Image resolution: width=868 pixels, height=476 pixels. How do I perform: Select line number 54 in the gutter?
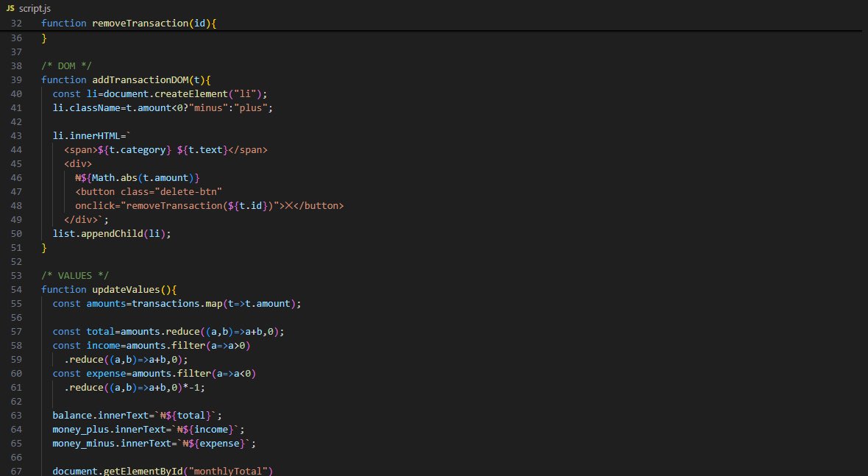point(17,289)
